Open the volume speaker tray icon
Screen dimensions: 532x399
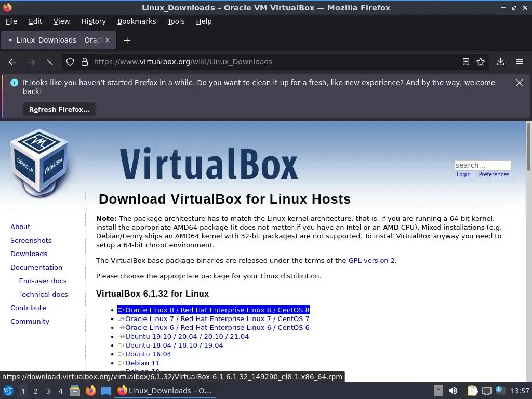click(453, 391)
